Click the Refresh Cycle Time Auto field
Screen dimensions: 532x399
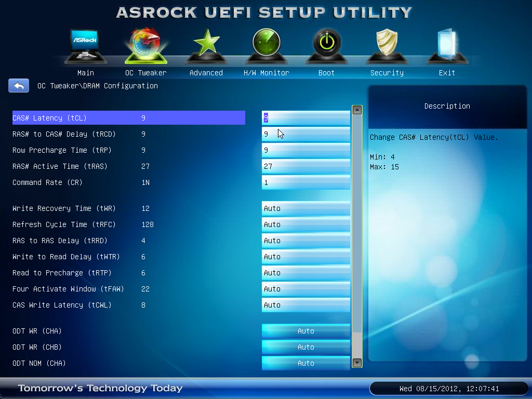pyautogui.click(x=306, y=224)
